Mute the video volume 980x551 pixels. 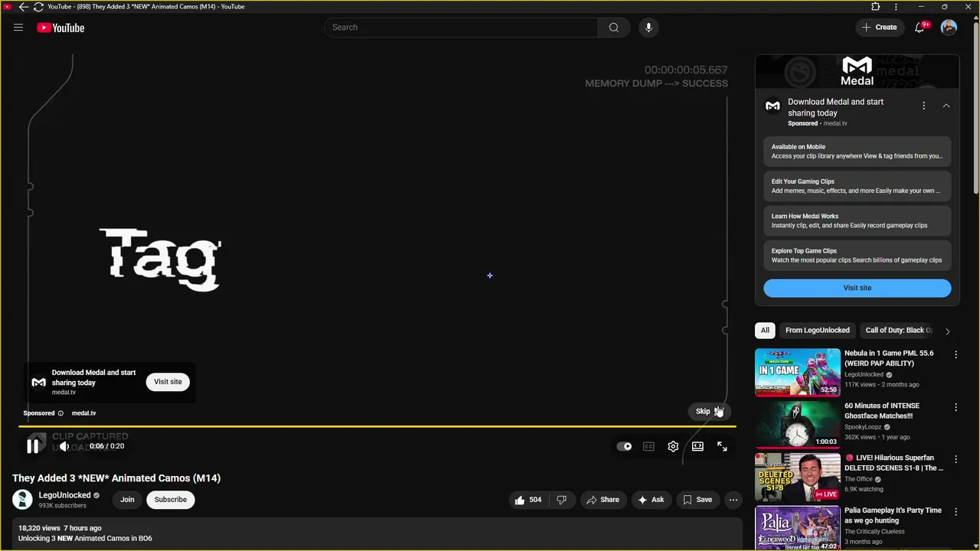64,446
